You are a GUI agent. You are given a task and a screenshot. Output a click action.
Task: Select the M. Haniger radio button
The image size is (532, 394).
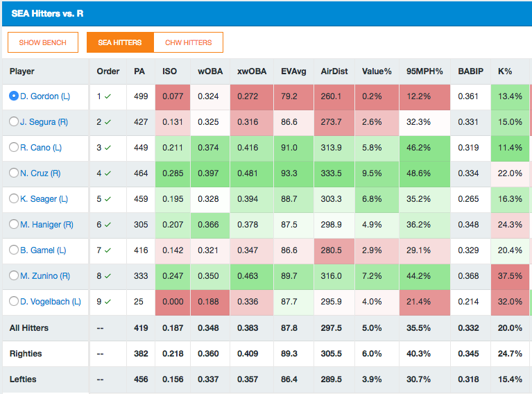click(14, 224)
